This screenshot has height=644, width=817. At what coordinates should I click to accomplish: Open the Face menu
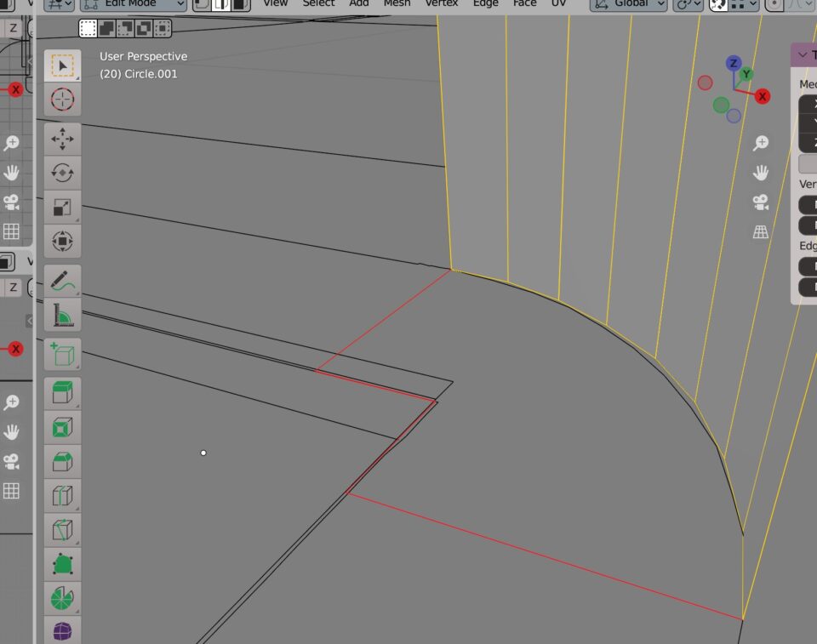click(x=524, y=3)
